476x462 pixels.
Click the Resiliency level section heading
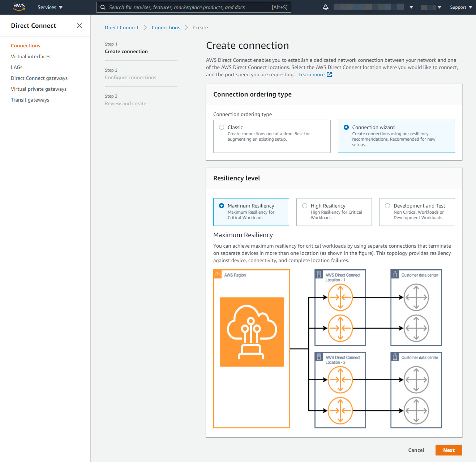[237, 178]
